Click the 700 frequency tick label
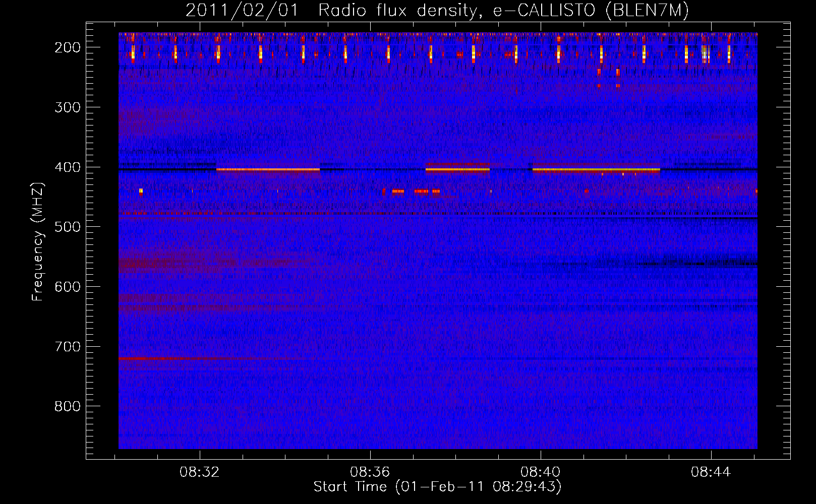Viewport: 816px width, 504px height. coord(67,347)
